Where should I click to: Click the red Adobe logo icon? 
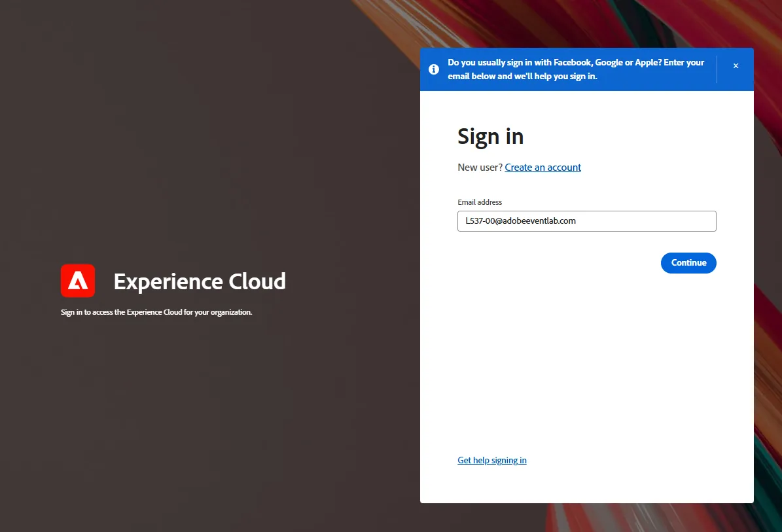78,281
